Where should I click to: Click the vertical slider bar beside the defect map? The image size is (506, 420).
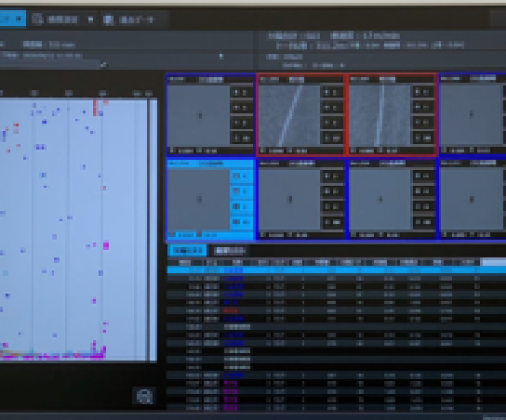[x=148, y=230]
